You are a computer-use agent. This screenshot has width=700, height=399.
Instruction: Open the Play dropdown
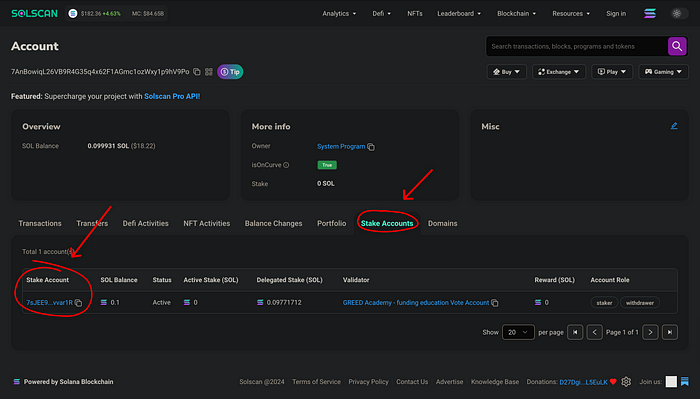612,72
